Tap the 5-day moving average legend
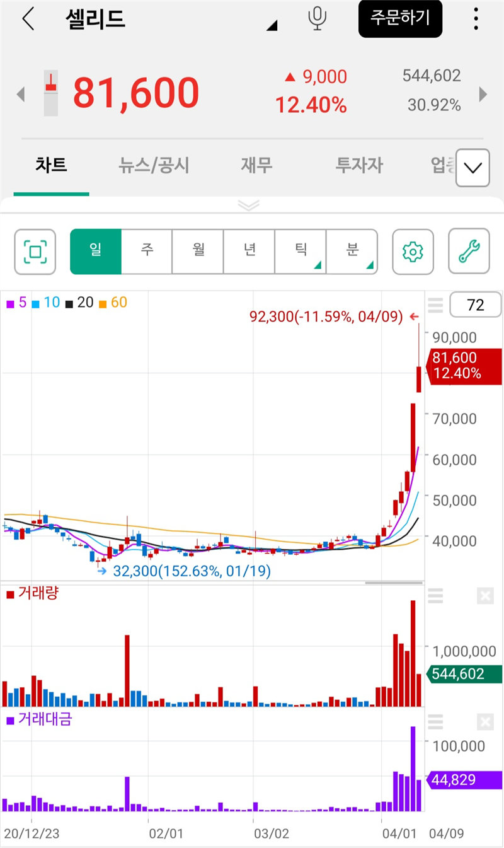Image resolution: width=504 pixels, height=848 pixels. tap(16, 303)
